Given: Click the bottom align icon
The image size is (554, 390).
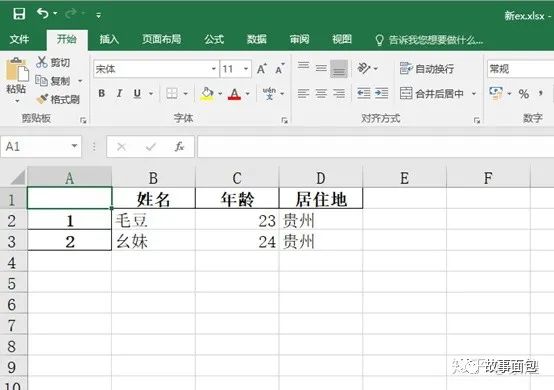Looking at the screenshot, I should (339, 69).
